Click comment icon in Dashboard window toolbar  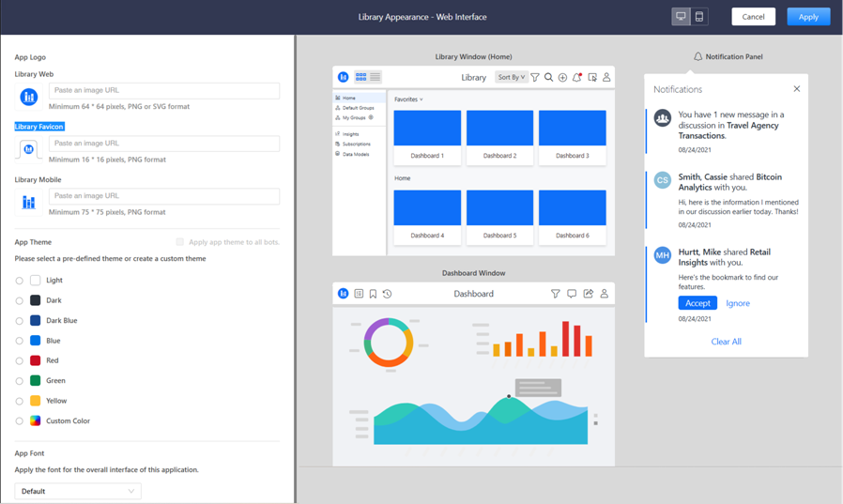pyautogui.click(x=572, y=294)
